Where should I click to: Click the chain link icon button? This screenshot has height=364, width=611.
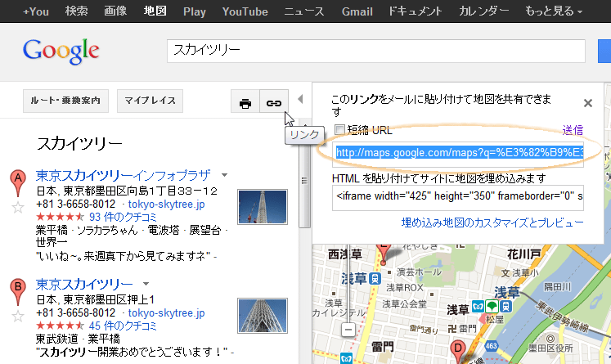(274, 101)
